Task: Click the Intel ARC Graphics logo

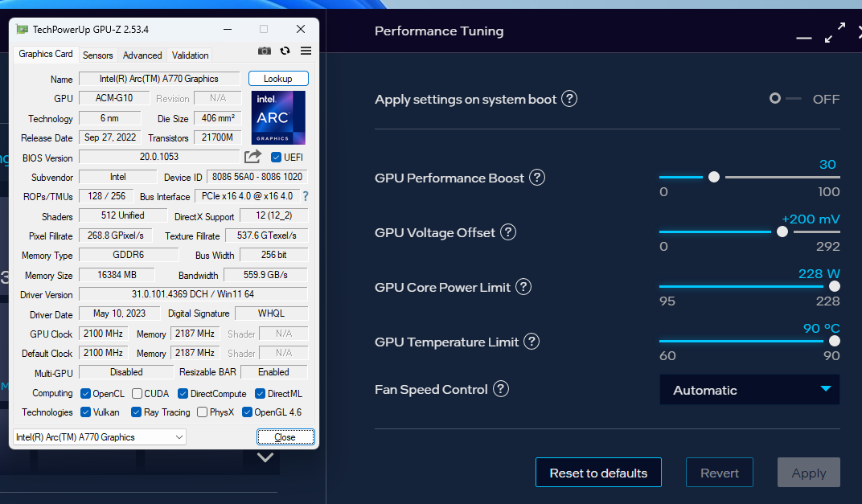Action: click(278, 117)
